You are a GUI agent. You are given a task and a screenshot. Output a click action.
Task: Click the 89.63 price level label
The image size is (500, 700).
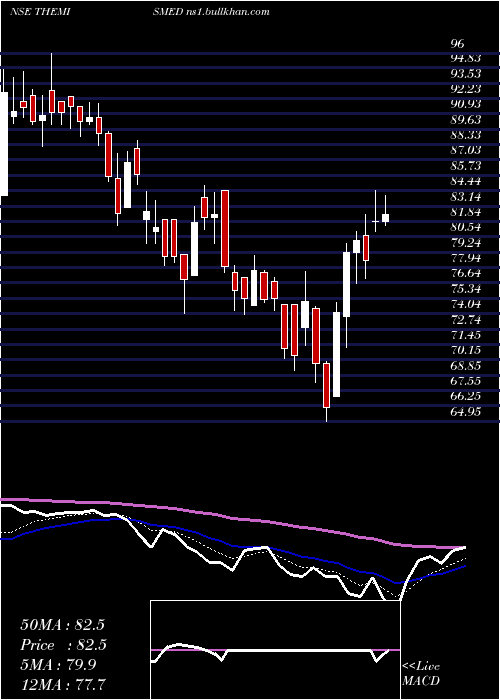[466, 120]
